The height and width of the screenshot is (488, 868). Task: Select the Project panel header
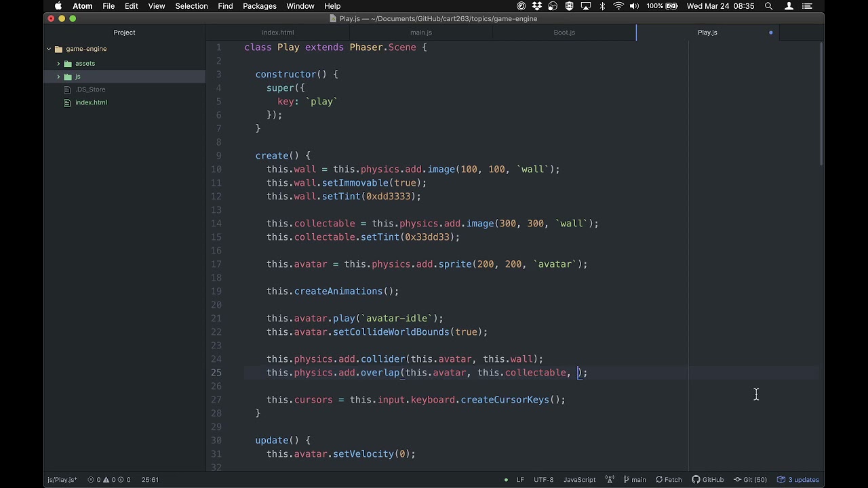point(124,33)
